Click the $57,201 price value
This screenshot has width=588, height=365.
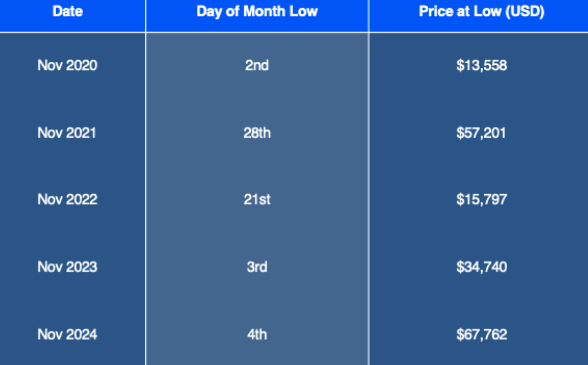pos(481,133)
